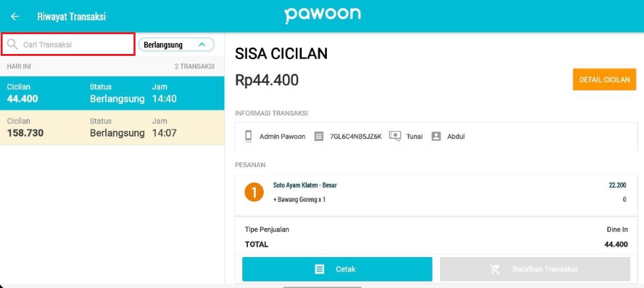Click the Pawoon logo
Image resolution: width=644 pixels, height=288 pixels.
point(322,15)
